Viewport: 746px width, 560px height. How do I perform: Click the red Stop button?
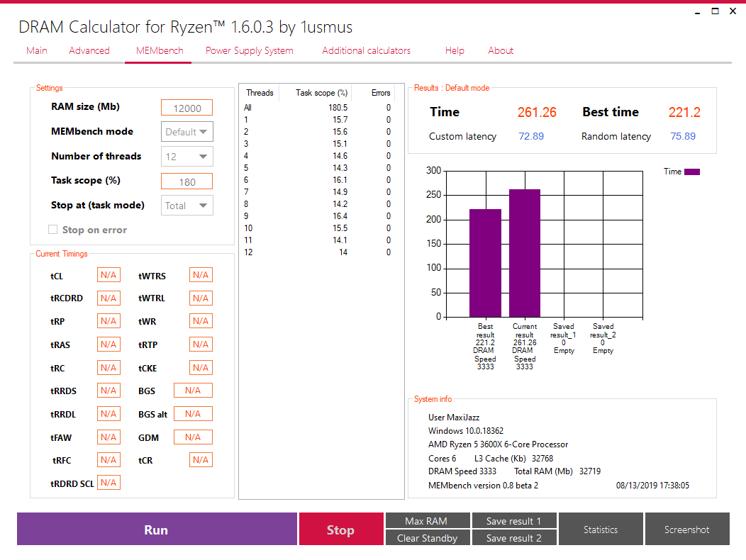coord(341,529)
